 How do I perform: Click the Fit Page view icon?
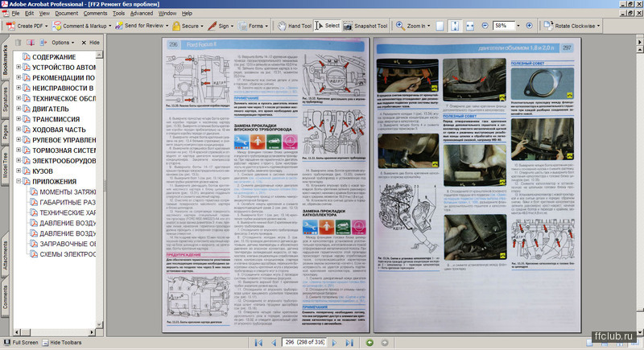(x=455, y=26)
